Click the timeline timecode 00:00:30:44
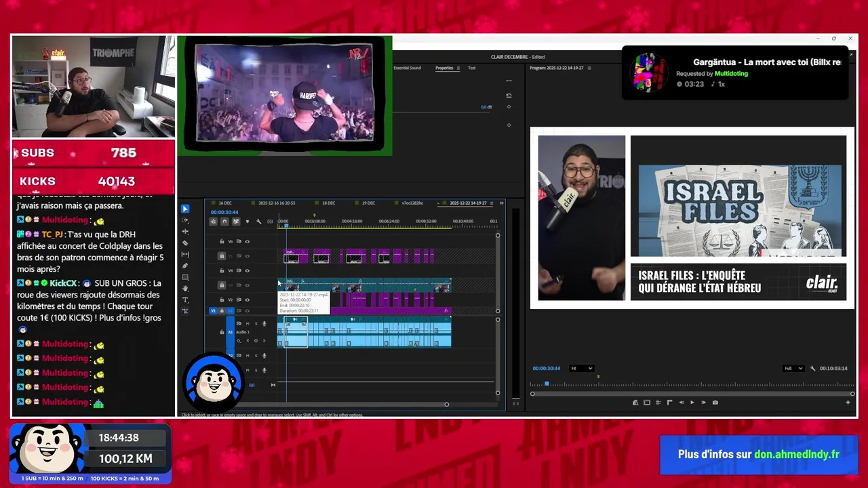The height and width of the screenshot is (488, 868). (x=224, y=212)
